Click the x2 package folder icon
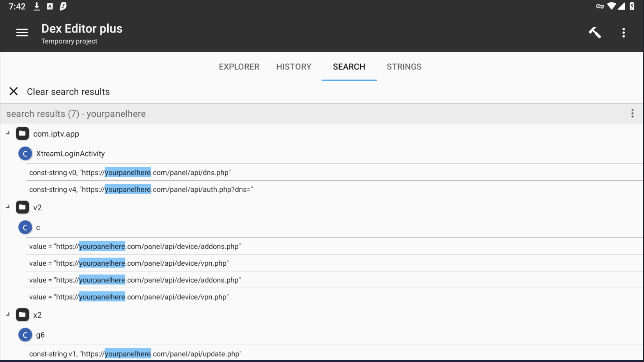This screenshot has height=362, width=644. [22, 315]
